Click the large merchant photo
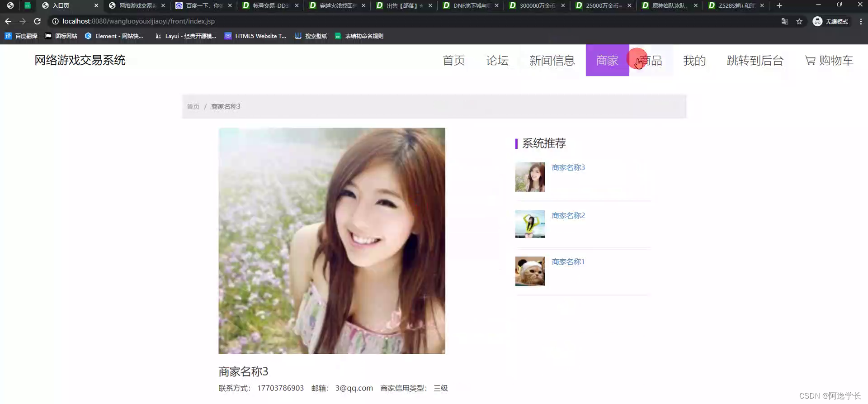The image size is (868, 404). tap(332, 241)
